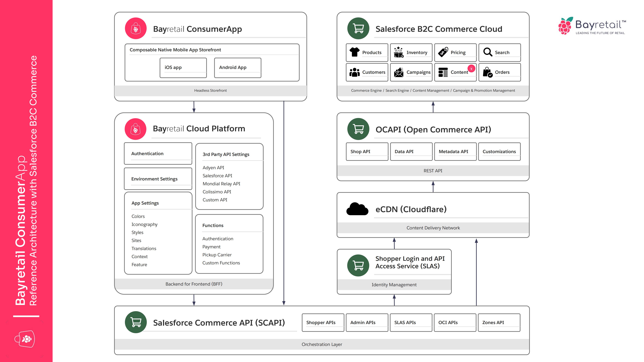The image size is (644, 362).
Task: Click Feature under App Settings
Action: [x=139, y=264]
